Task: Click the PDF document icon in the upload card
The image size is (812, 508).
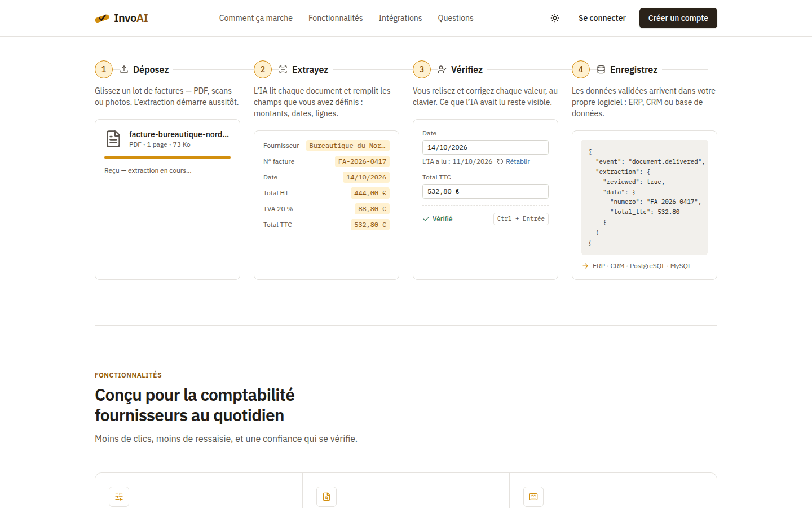Action: click(x=113, y=138)
